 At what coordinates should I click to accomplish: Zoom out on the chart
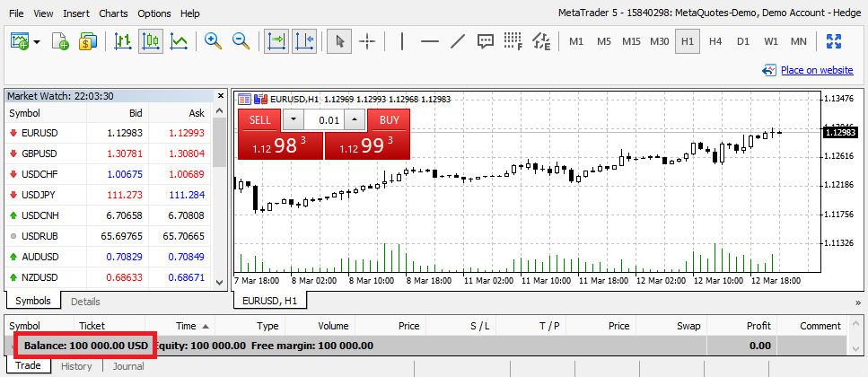point(241,40)
